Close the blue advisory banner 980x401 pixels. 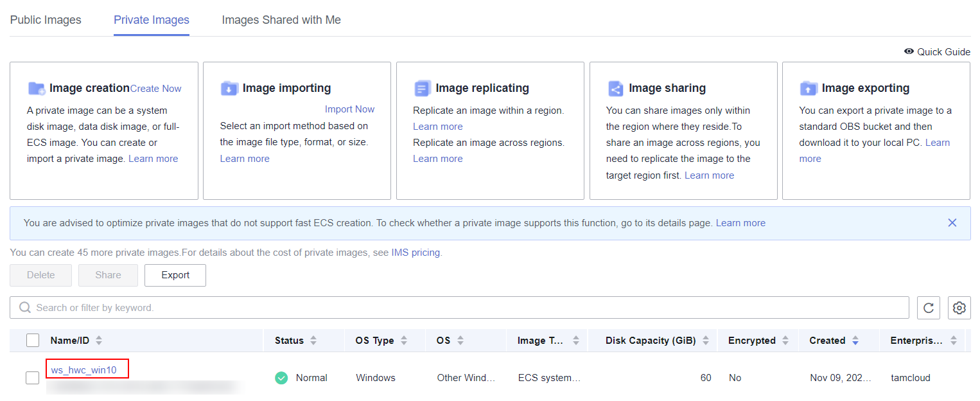(x=952, y=223)
